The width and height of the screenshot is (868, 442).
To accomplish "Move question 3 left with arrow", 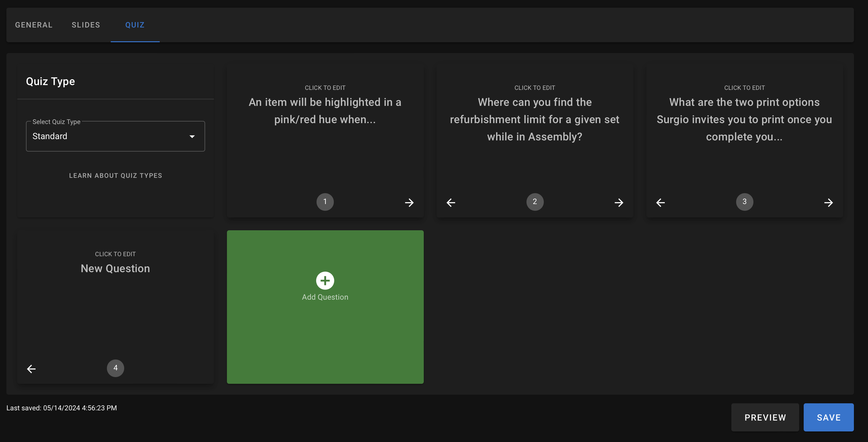I will coord(660,202).
